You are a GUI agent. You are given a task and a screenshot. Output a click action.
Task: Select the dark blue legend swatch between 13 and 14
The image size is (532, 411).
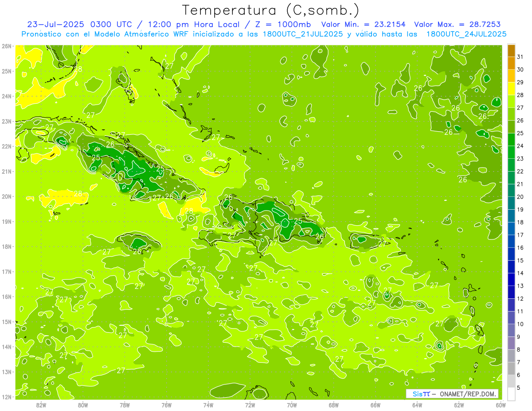coord(511,279)
